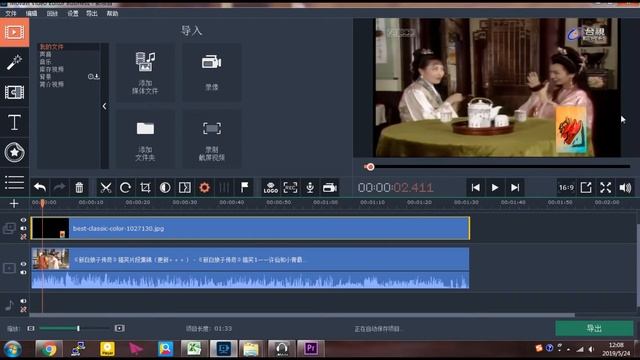Select 背景 in the category list
This screenshot has height=360, width=640.
tap(46, 77)
